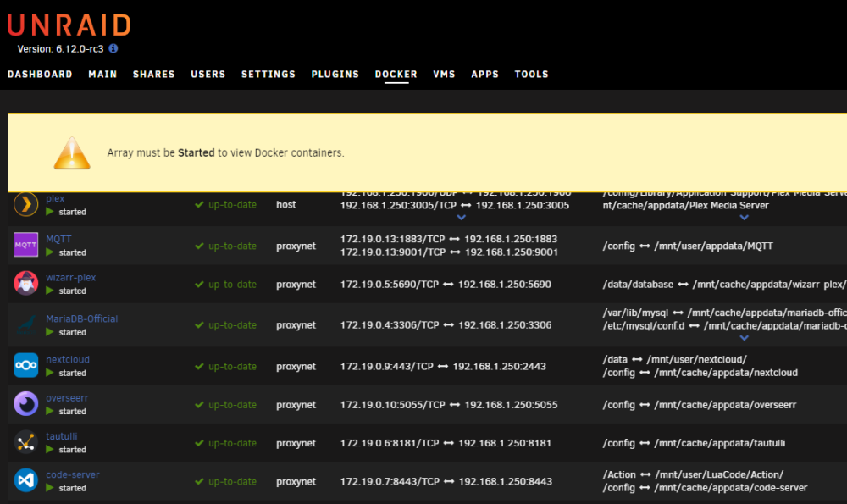Go to the Main tab

102,74
